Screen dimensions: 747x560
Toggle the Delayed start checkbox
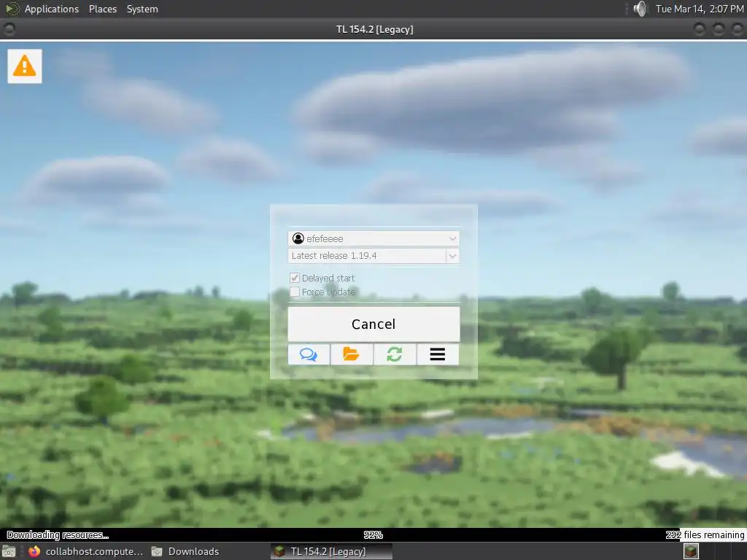point(295,278)
